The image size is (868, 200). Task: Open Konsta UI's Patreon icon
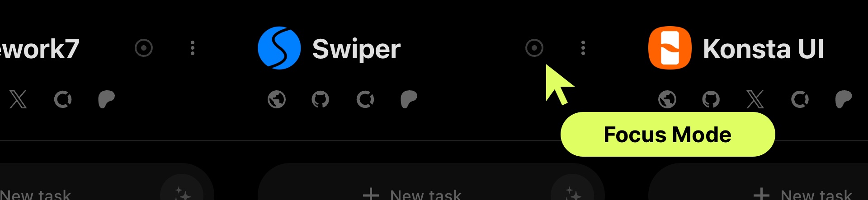coord(844,99)
